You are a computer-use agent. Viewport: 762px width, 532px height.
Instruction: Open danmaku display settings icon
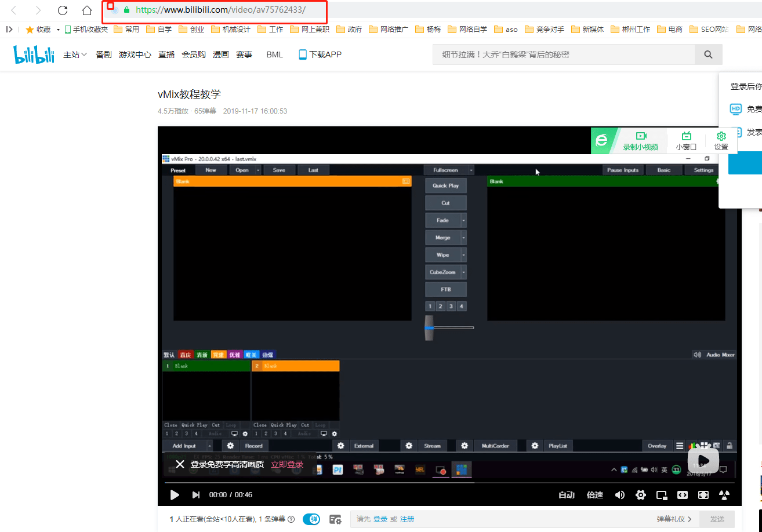(x=335, y=519)
